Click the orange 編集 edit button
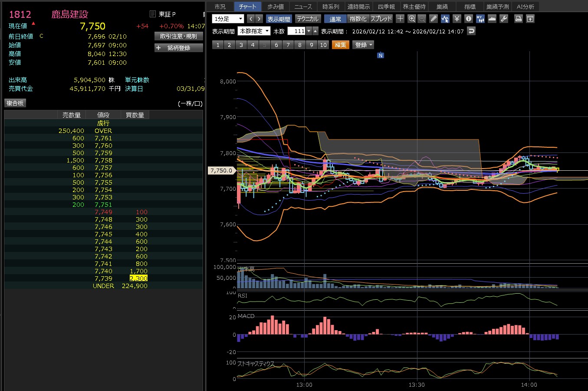 tap(341, 45)
